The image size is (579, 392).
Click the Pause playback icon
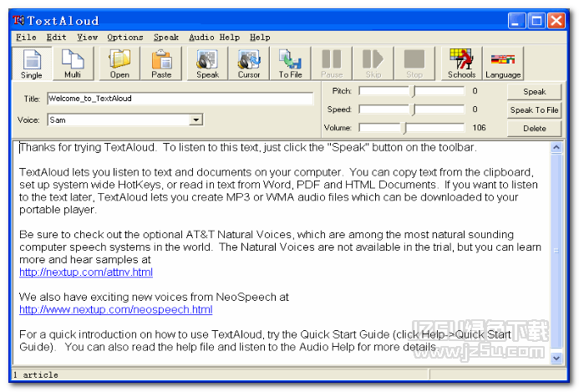[332, 64]
